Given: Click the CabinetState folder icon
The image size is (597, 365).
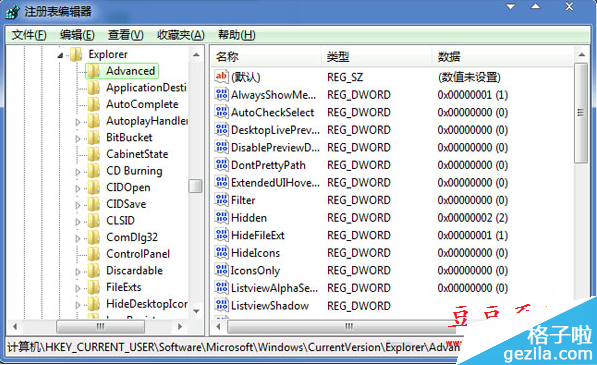Looking at the screenshot, I should point(94,154).
